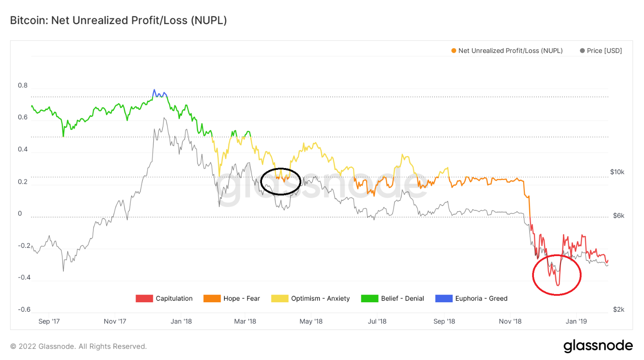Click the red circled capitulation bottom

[557, 275]
